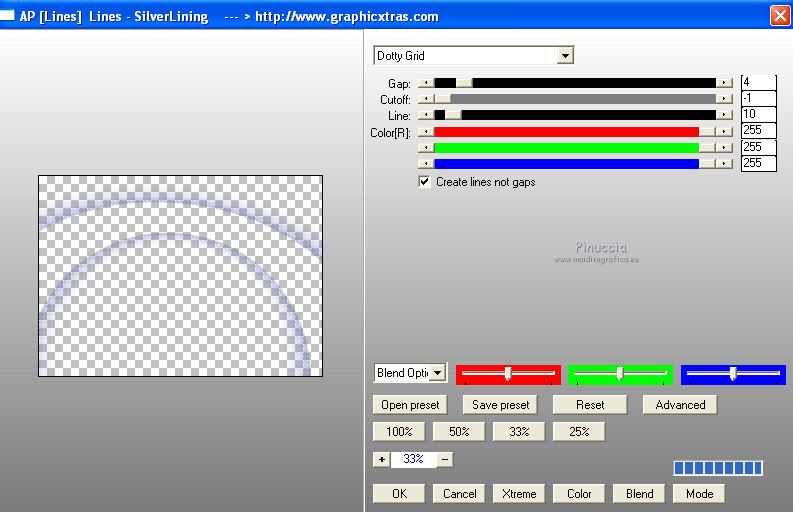
Task: Click the Gap value field
Action: pyautogui.click(x=759, y=82)
